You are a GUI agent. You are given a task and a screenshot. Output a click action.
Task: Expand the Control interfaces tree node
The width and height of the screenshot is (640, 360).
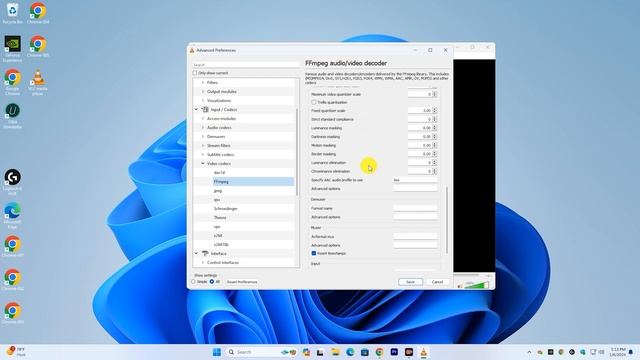203,262
